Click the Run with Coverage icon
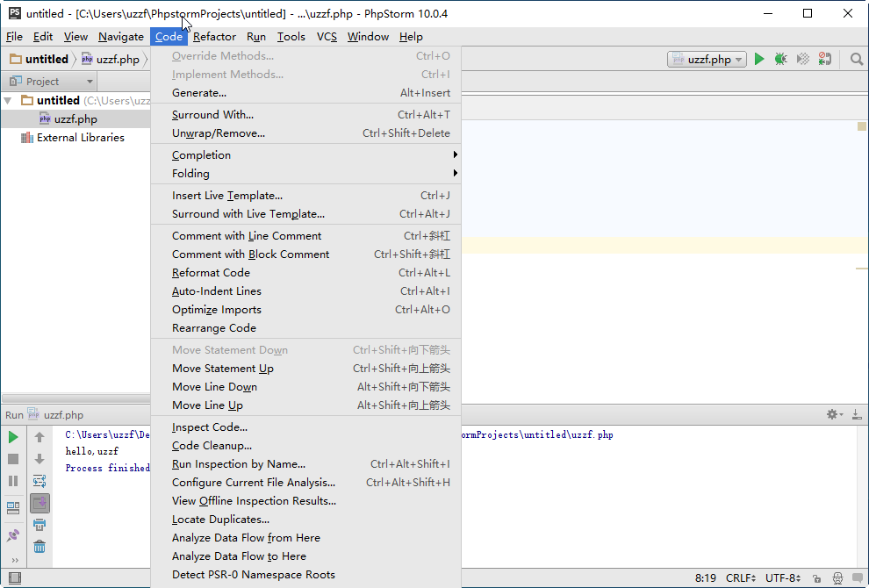869x588 pixels. coord(802,59)
